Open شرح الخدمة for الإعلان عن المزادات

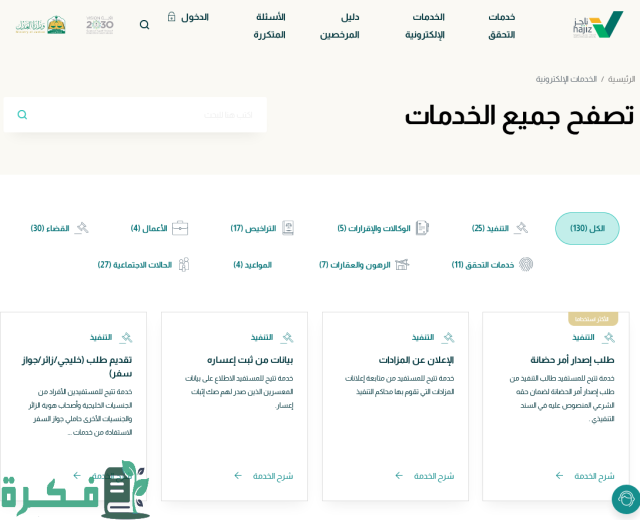click(434, 476)
